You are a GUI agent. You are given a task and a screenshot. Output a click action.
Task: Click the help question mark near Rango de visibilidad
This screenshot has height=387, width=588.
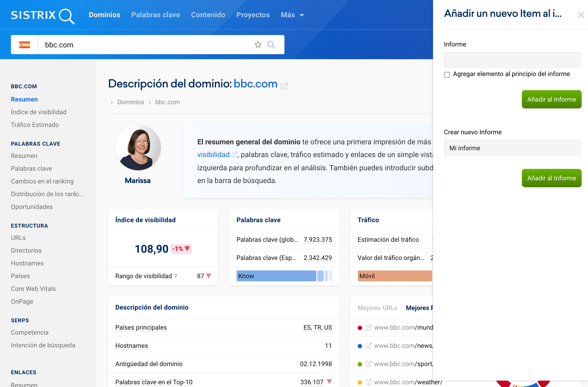coord(176,276)
